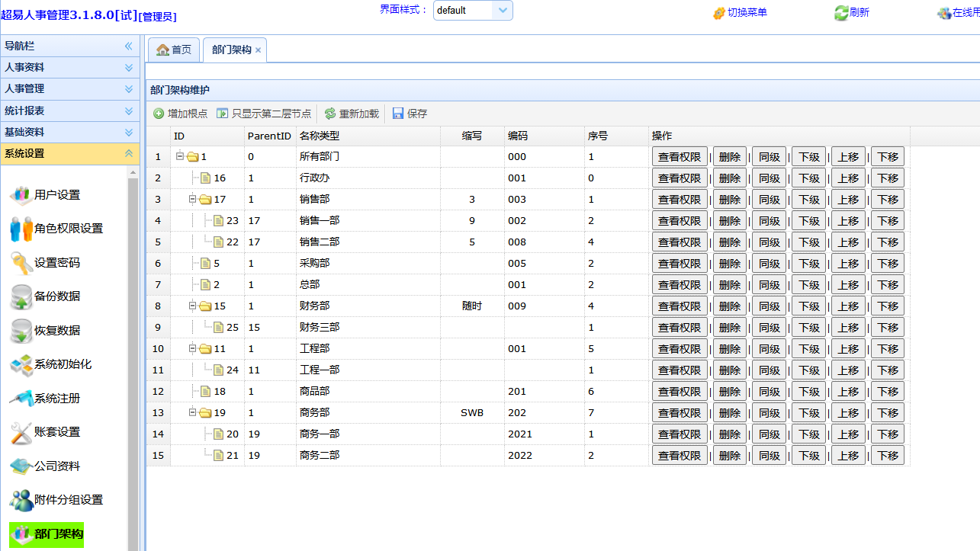This screenshot has height=551, width=980.
Task: Click the 2021 code cell
Action: point(544,434)
